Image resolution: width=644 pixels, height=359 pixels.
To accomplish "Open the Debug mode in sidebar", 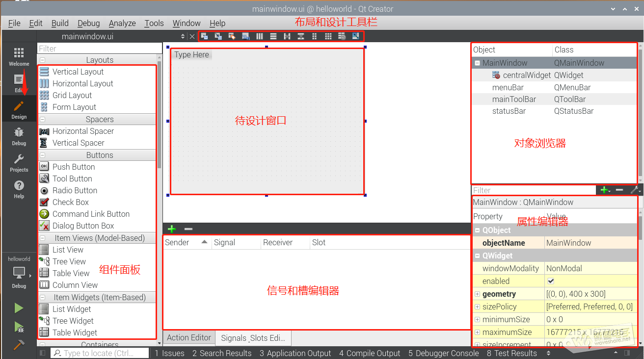I will (19, 135).
